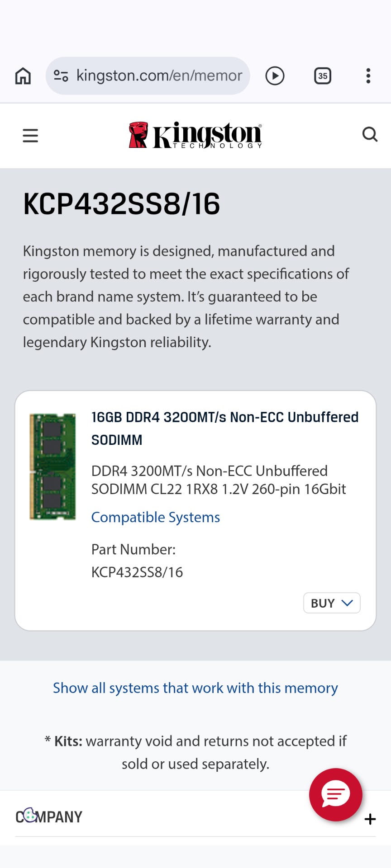Click the cookie settings icon
This screenshot has height=868, width=391.
point(30,815)
